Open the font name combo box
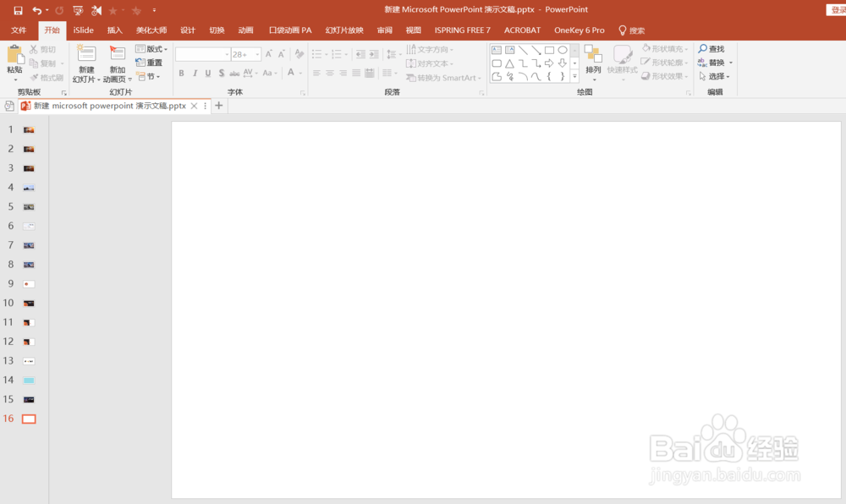Viewport: 846px width, 504px height. [203, 54]
